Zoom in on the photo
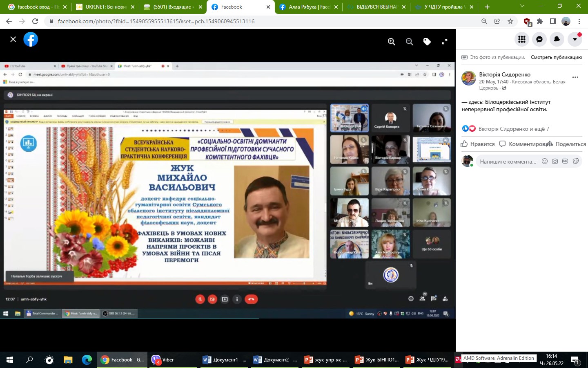The image size is (588, 368). 392,42
